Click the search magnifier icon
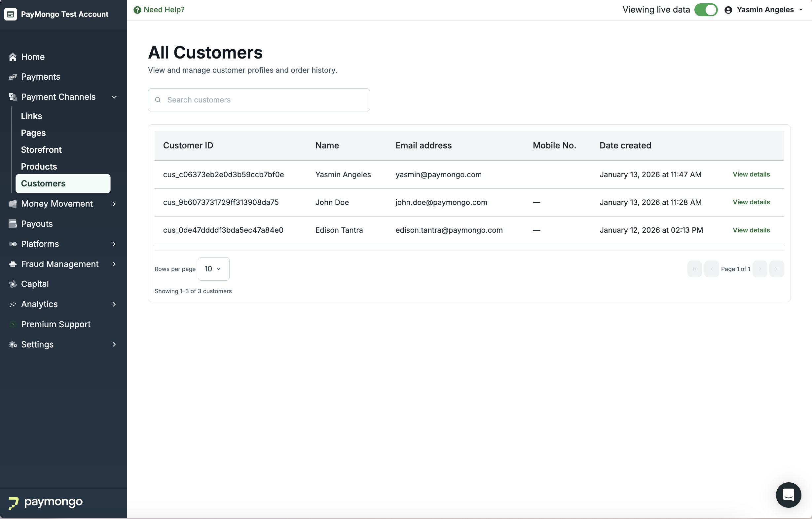The image size is (812, 519). (x=158, y=100)
